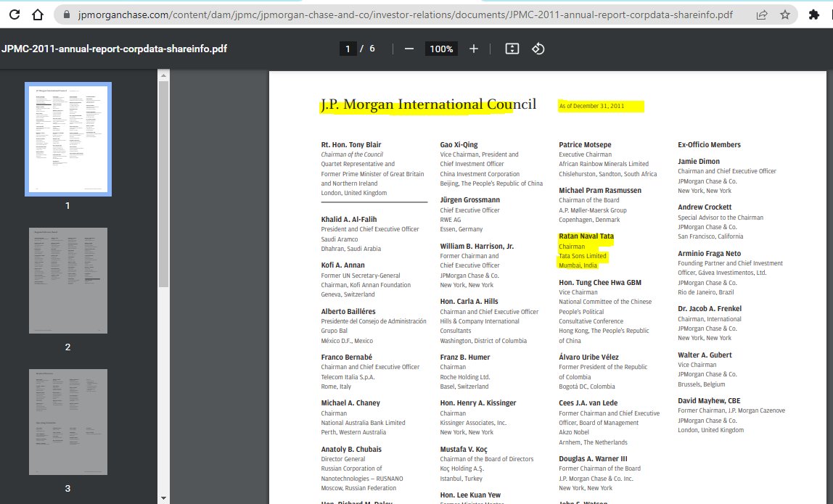Click the name Walter A. Gubert

[705, 355]
